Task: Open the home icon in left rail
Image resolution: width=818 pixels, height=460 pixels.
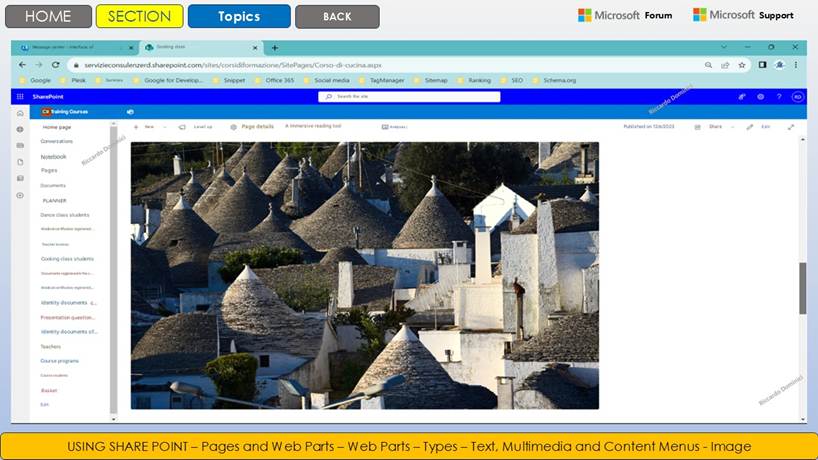Action: click(20, 114)
